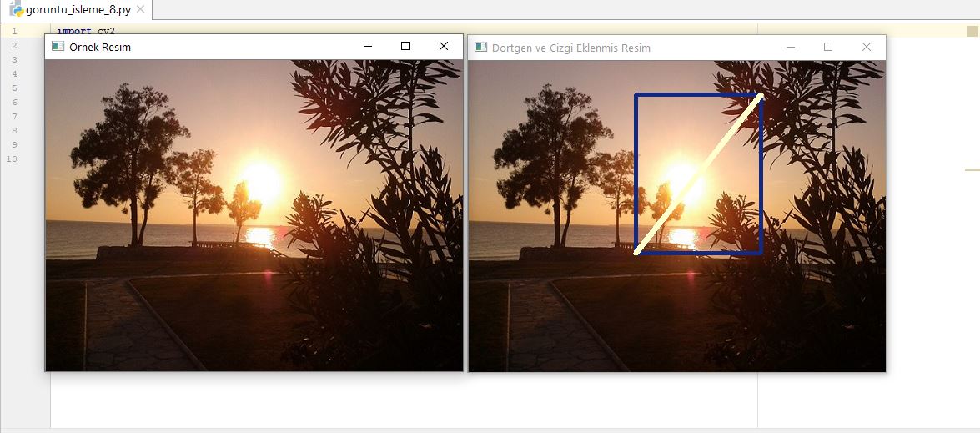The image size is (980, 433).
Task: Click line number 1 in the editor gutter
Action: pyautogui.click(x=14, y=31)
